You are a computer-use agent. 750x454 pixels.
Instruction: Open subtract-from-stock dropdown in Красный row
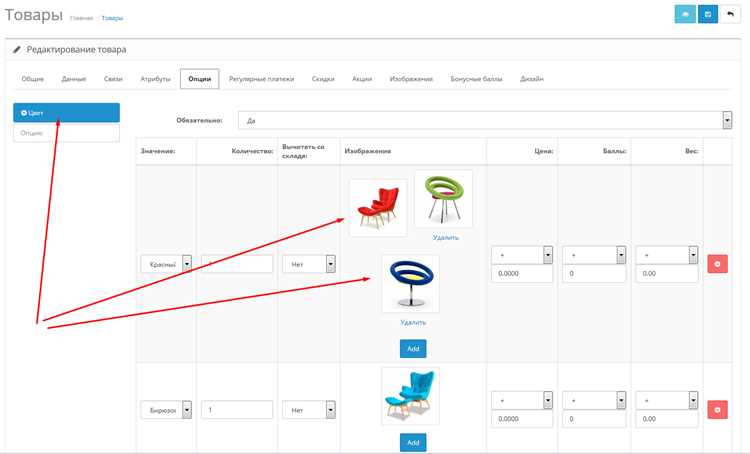point(309,264)
